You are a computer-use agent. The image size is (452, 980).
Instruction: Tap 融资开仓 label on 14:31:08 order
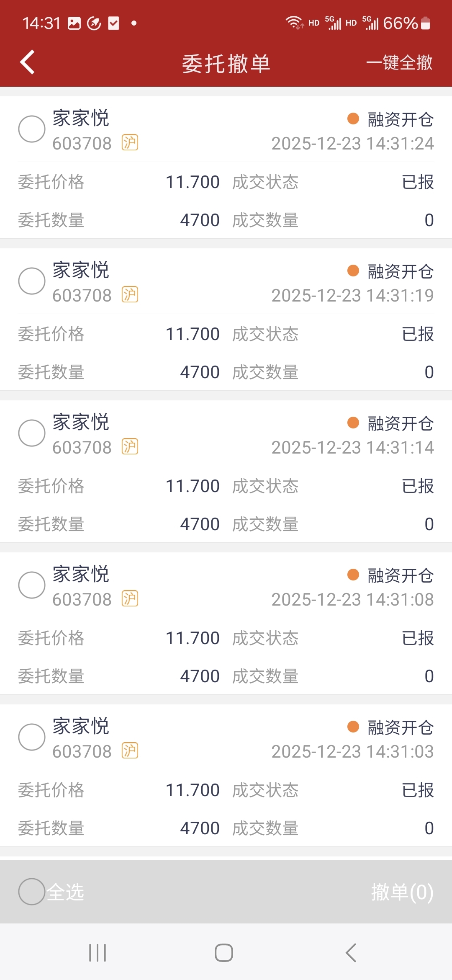(x=400, y=576)
